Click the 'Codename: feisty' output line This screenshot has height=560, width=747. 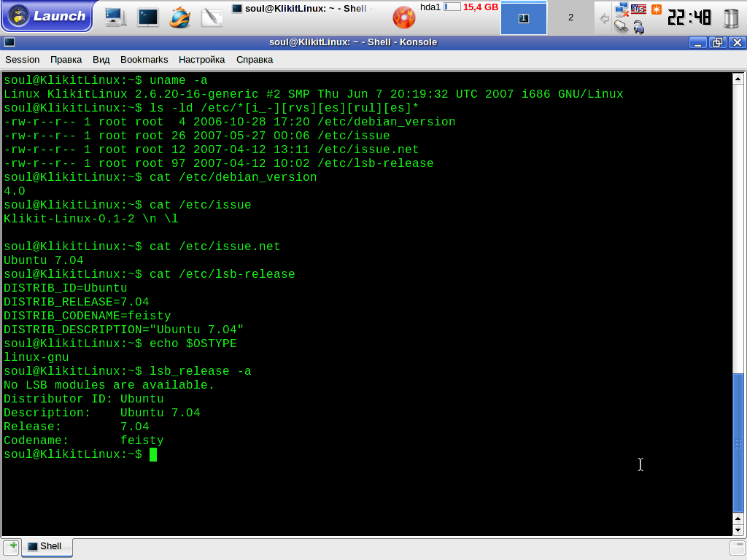(84, 440)
